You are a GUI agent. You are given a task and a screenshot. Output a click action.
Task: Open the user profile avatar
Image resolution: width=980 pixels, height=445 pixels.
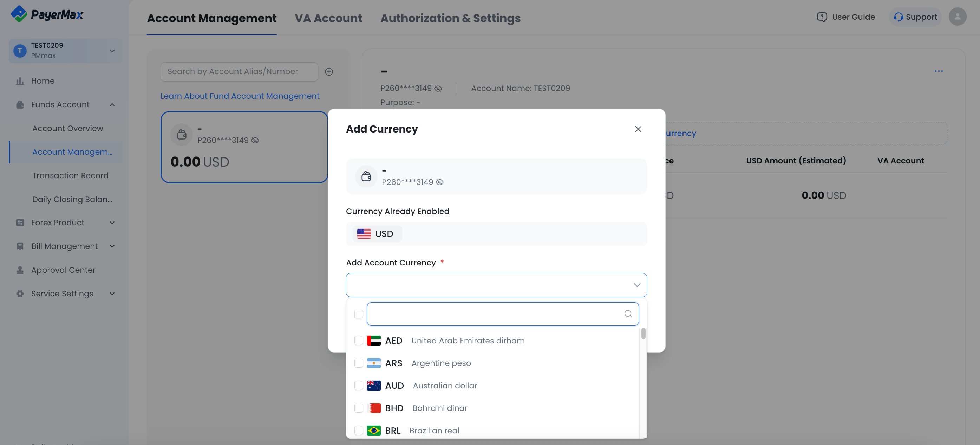point(957,17)
